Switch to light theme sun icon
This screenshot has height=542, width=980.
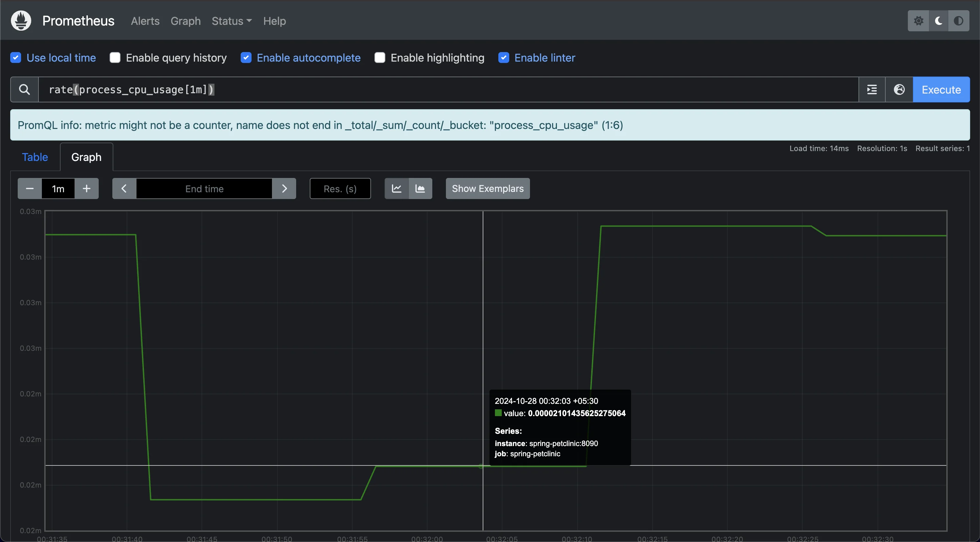coord(918,21)
